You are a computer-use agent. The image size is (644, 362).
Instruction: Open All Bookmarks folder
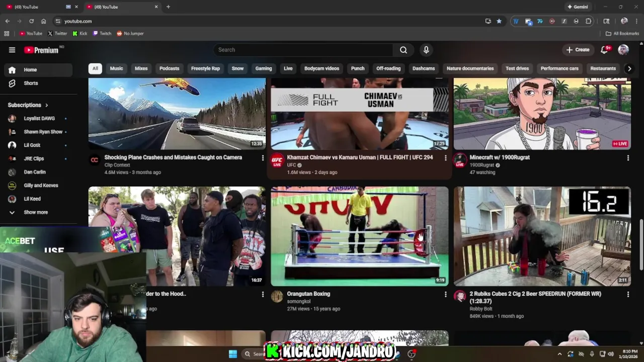tap(622, 34)
